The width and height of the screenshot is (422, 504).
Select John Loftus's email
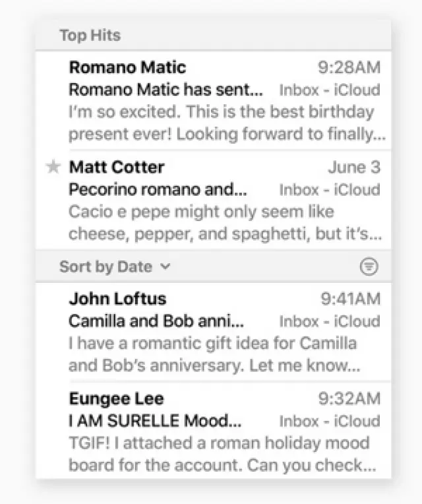117,299
